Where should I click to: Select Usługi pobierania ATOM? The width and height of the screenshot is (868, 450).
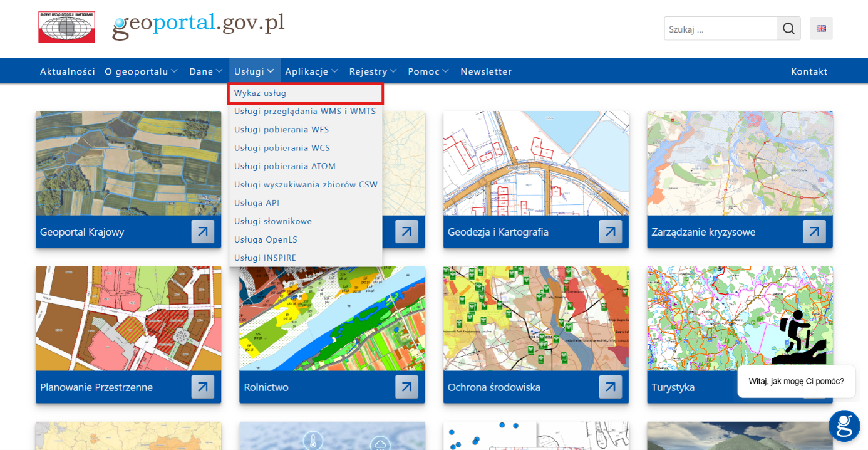(306, 166)
